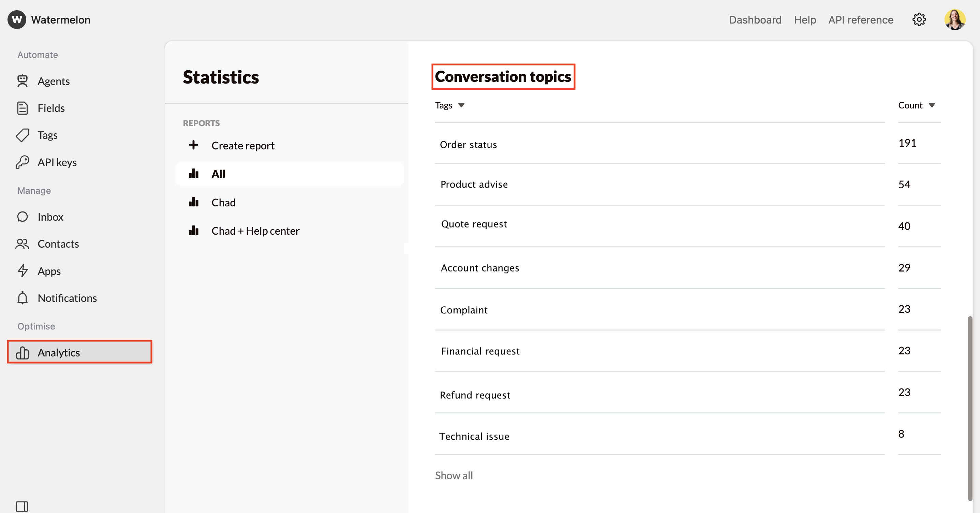Click Show all topics link
This screenshot has width=980, height=513.
[x=454, y=475]
